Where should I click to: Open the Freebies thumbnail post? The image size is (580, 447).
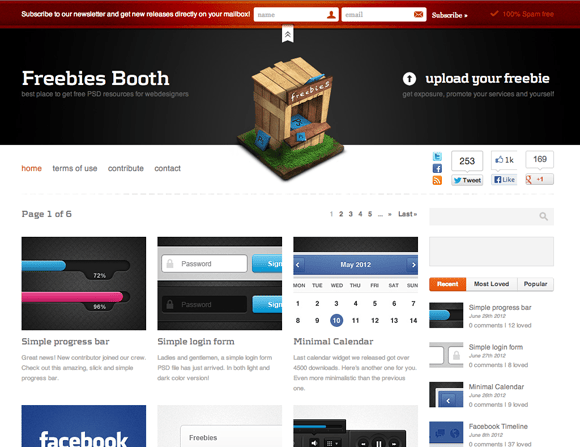pyautogui.click(x=220, y=426)
